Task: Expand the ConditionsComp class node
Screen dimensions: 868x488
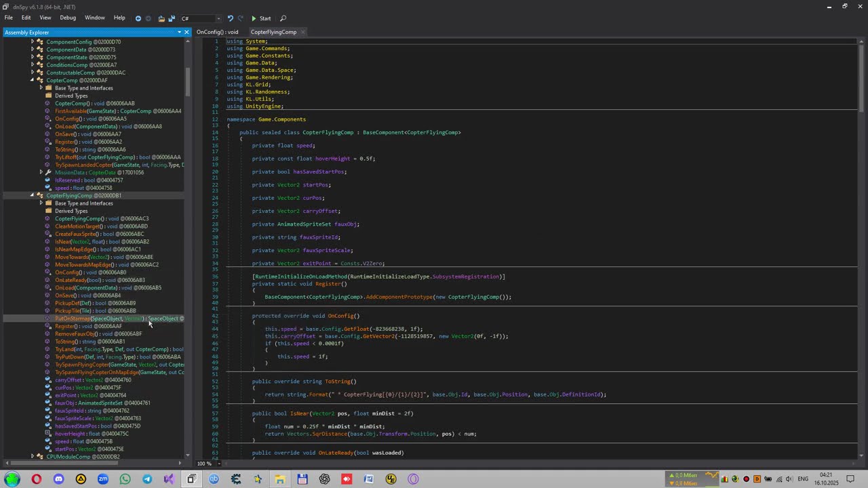Action: click(32, 65)
